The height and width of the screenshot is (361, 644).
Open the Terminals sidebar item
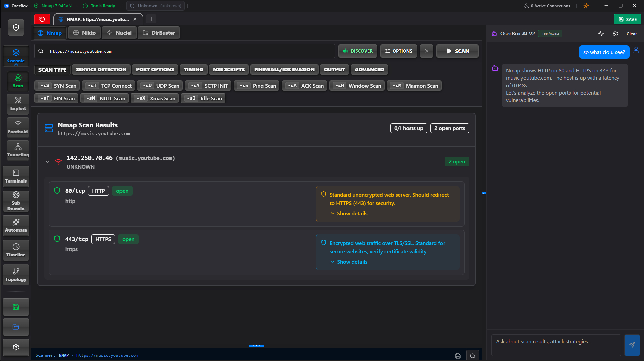tap(16, 176)
